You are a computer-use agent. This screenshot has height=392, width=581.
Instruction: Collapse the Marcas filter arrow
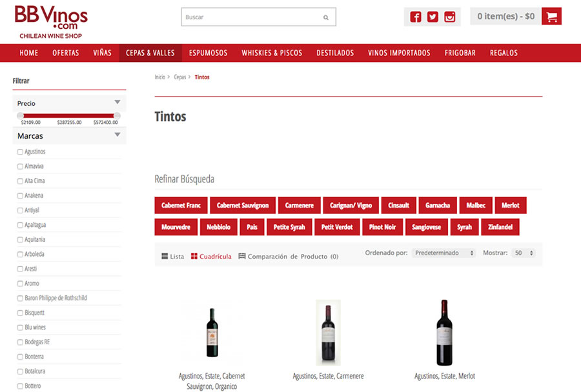[117, 135]
